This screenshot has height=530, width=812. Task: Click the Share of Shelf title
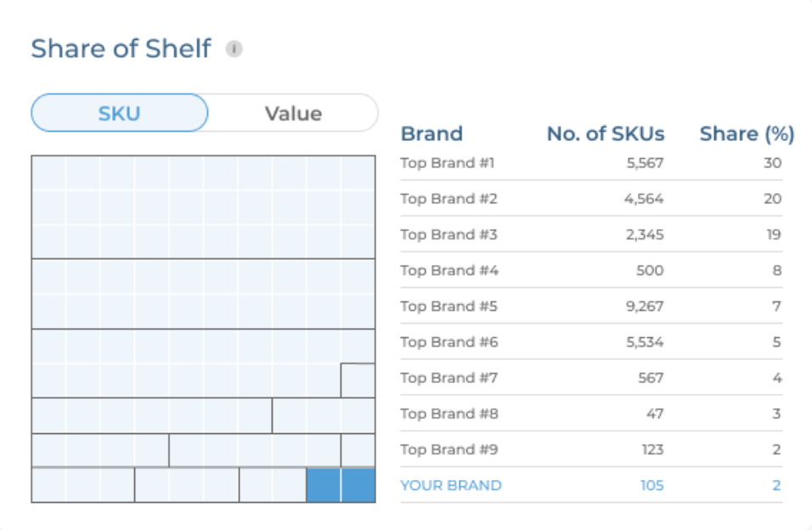click(x=121, y=48)
